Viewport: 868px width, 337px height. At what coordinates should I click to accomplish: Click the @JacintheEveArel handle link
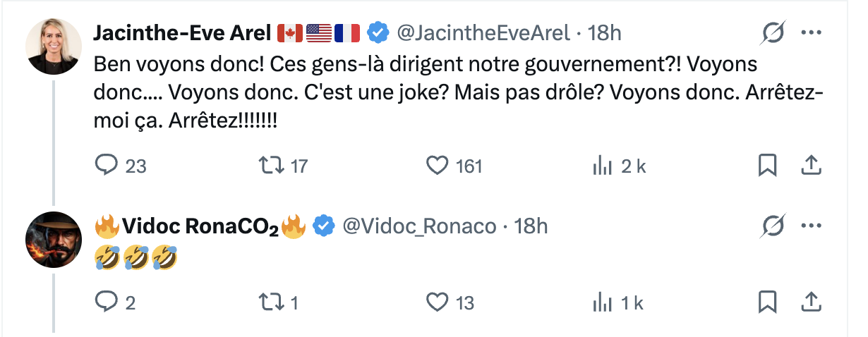[x=483, y=33]
